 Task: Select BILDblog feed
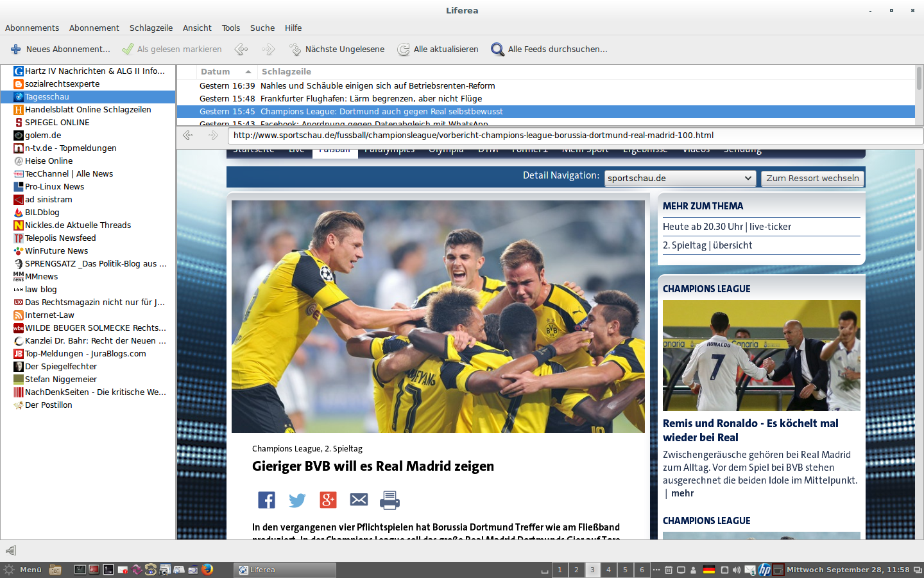point(88,212)
